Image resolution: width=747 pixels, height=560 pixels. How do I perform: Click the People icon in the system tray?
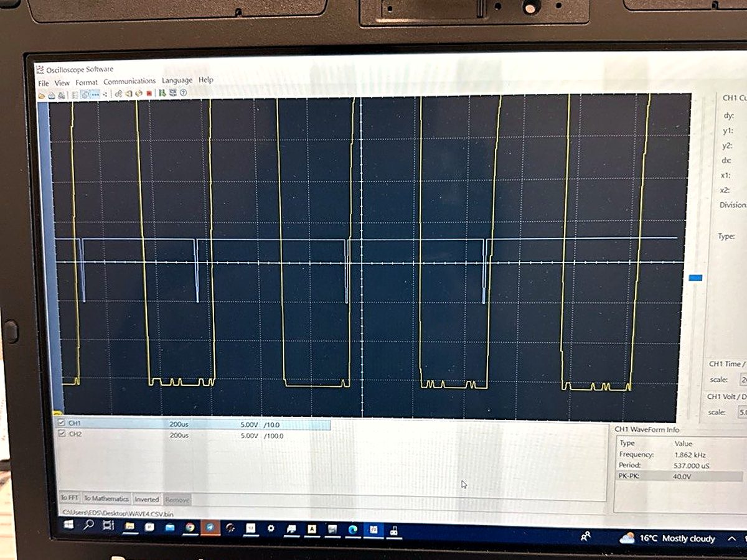click(x=585, y=536)
